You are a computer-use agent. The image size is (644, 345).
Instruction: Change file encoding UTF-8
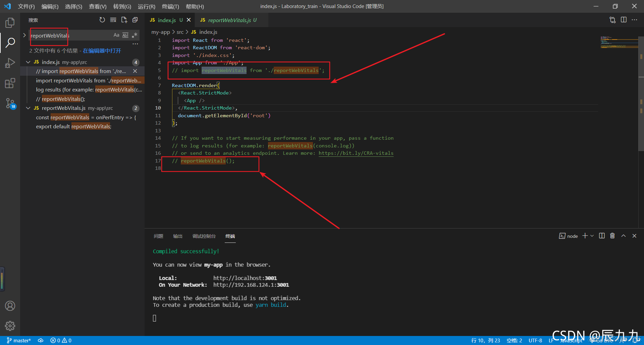[x=535, y=340]
